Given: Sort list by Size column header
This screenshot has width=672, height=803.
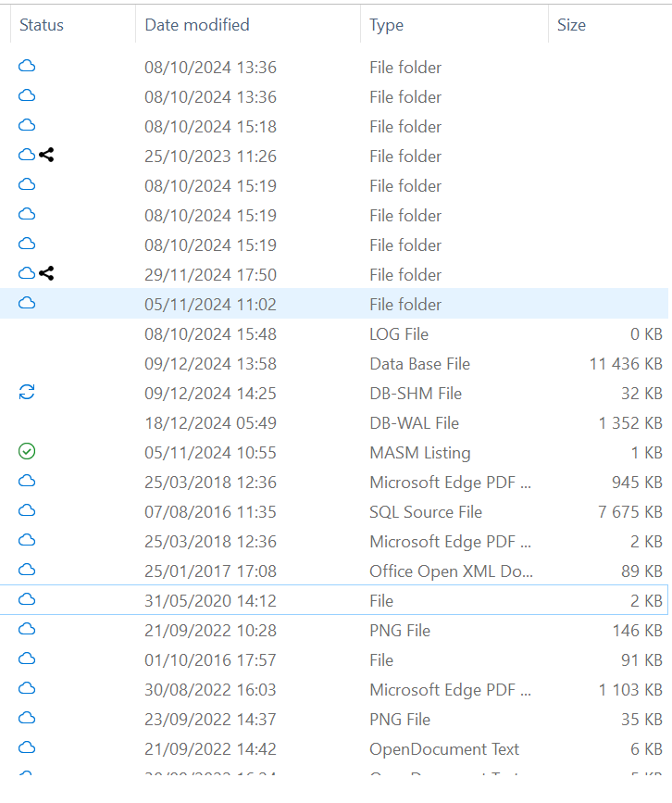Looking at the screenshot, I should tap(571, 25).
